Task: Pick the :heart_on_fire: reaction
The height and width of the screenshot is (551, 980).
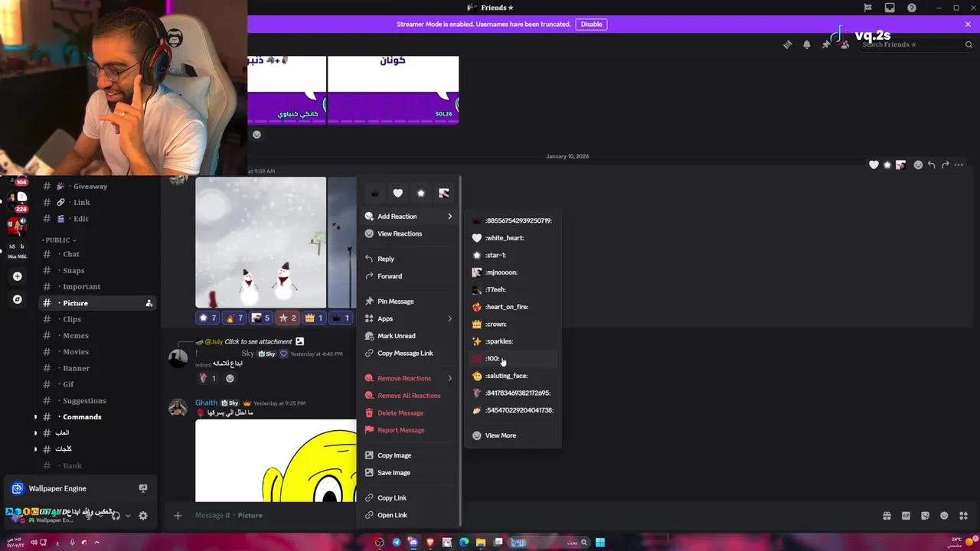Action: click(513, 307)
